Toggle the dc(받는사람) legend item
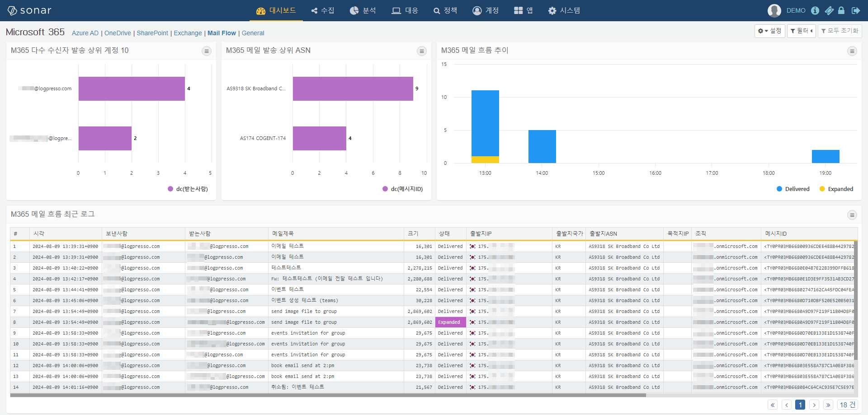The image size is (868, 415). 188,189
